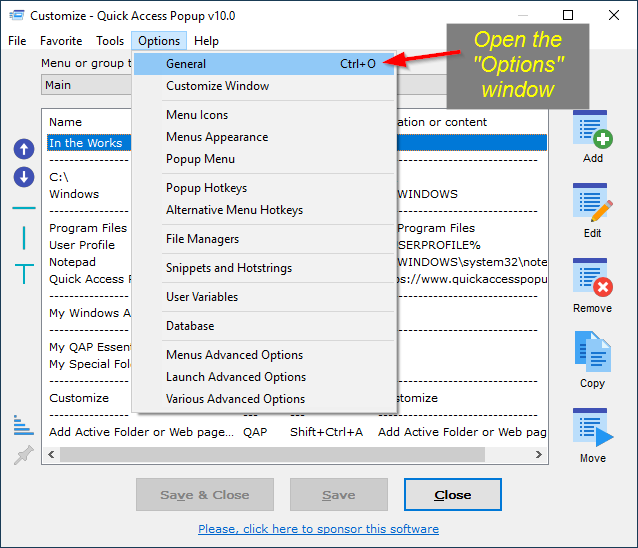Click the pin window icon
The image size is (638, 548).
pos(24,455)
